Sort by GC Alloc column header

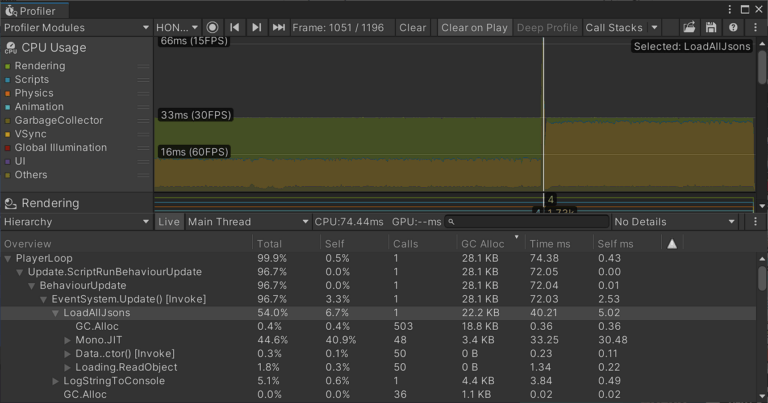pyautogui.click(x=483, y=244)
